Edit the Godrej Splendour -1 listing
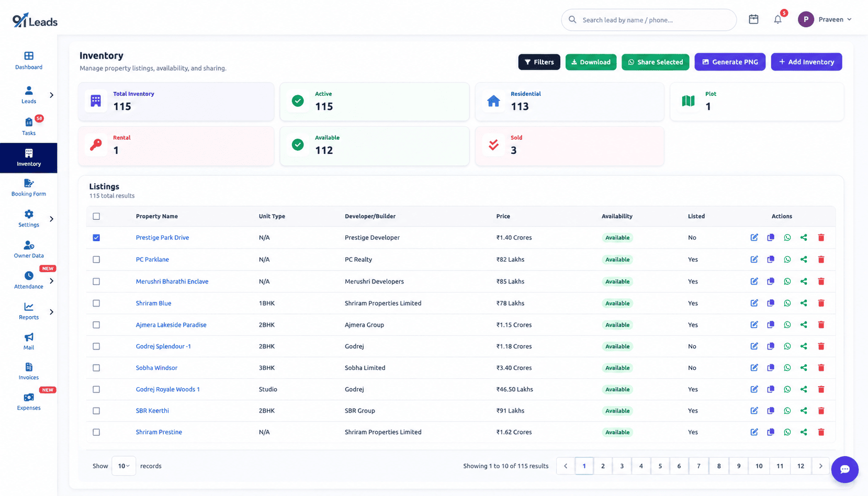 pos(754,346)
